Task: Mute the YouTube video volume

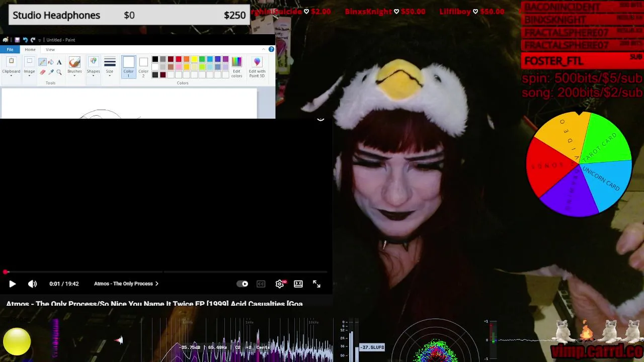Action: (x=32, y=284)
